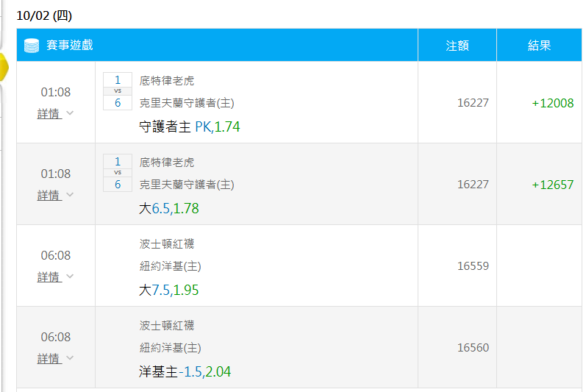Click the 1 vs 6 score box in the 守護者主 PK row
This screenshot has height=392, width=586.
pyautogui.click(x=117, y=91)
